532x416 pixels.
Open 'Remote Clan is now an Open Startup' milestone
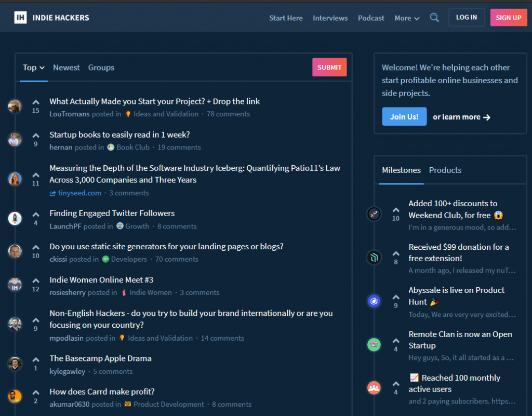[x=460, y=340]
